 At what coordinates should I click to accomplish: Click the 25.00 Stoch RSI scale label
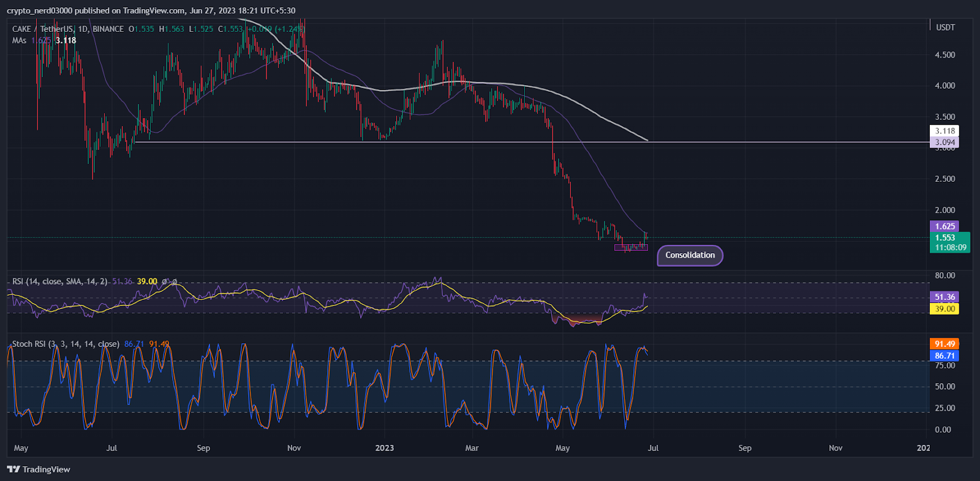[944, 408]
